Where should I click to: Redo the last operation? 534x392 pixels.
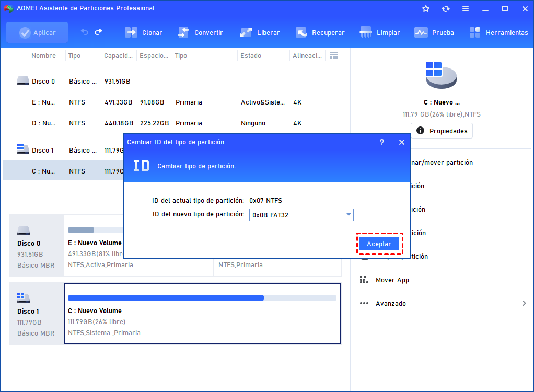pos(98,32)
